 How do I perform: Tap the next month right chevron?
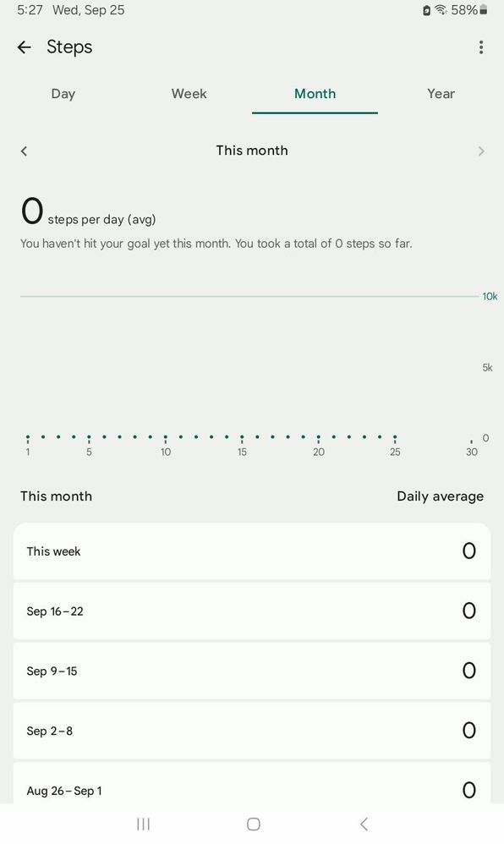[x=481, y=151]
